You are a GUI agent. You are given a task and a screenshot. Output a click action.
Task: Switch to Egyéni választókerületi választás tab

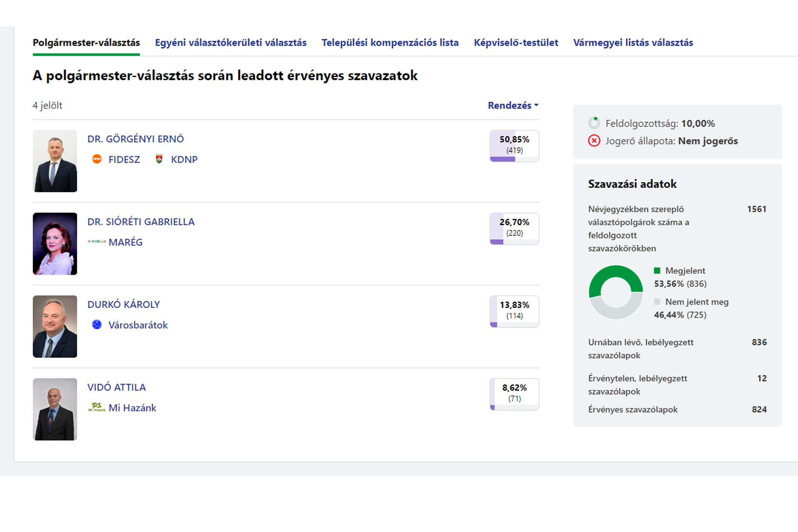tap(231, 43)
